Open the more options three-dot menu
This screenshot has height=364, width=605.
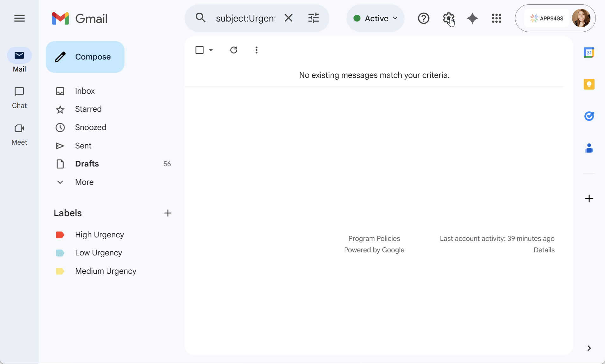[x=256, y=50]
